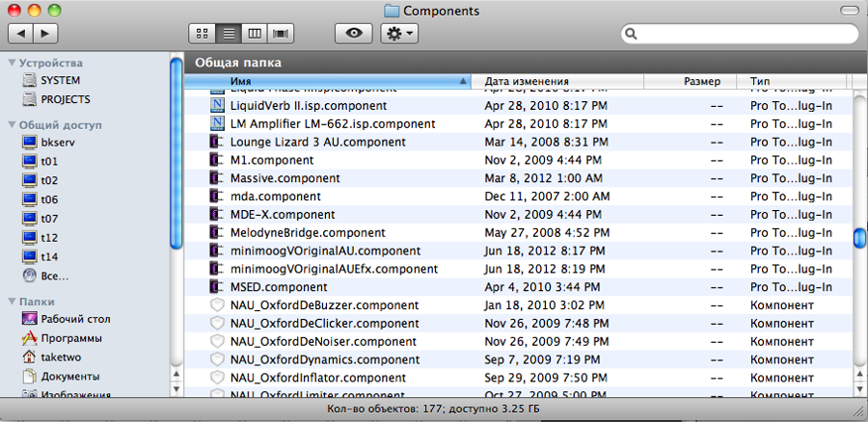Viewport: 868px width, 422px height.
Task: Click date Dec 11, 2007 2:00 AM
Action: coord(547,197)
